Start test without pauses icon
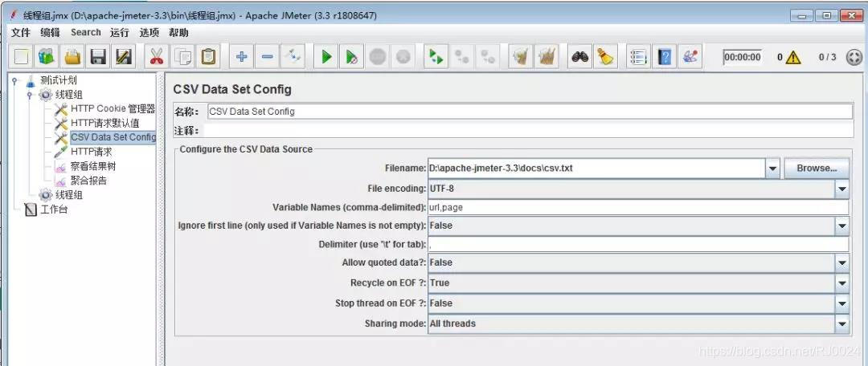Viewport: 868px width, 366px height. point(351,57)
